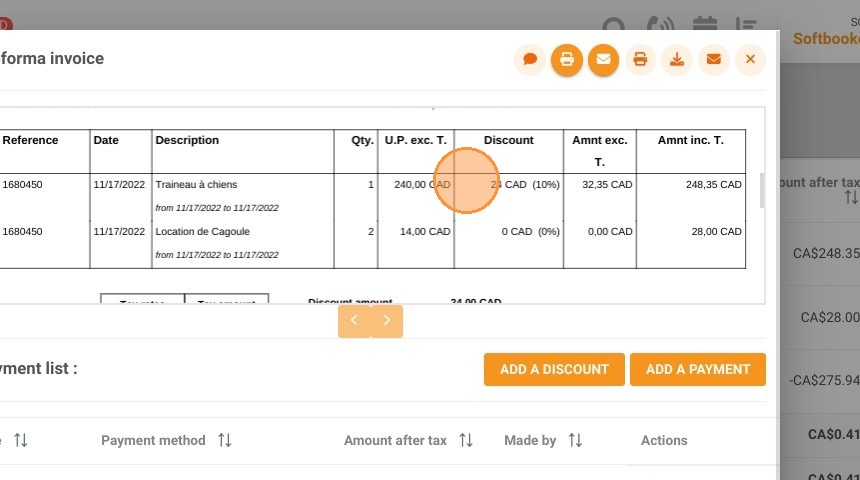Sort by Amount after tax arrows in payment list
This screenshot has height=480, width=860.
(466, 440)
